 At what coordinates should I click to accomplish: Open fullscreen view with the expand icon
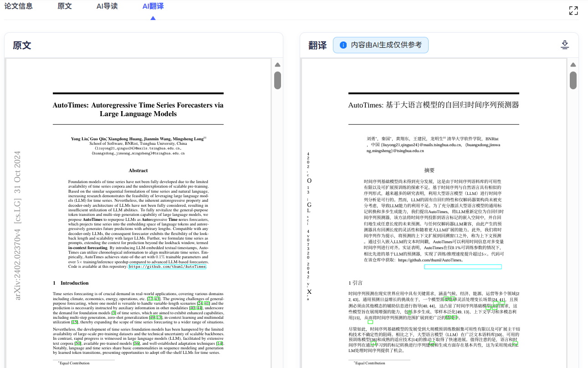(x=573, y=10)
